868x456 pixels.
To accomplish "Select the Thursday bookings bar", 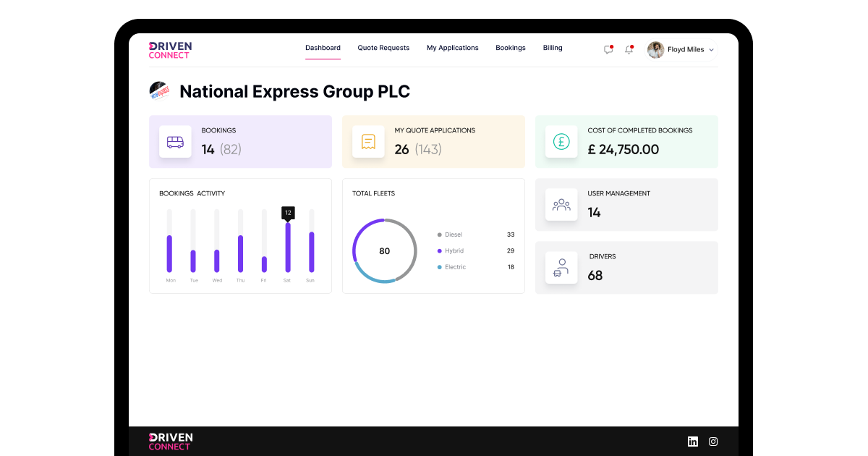I will coord(240,253).
